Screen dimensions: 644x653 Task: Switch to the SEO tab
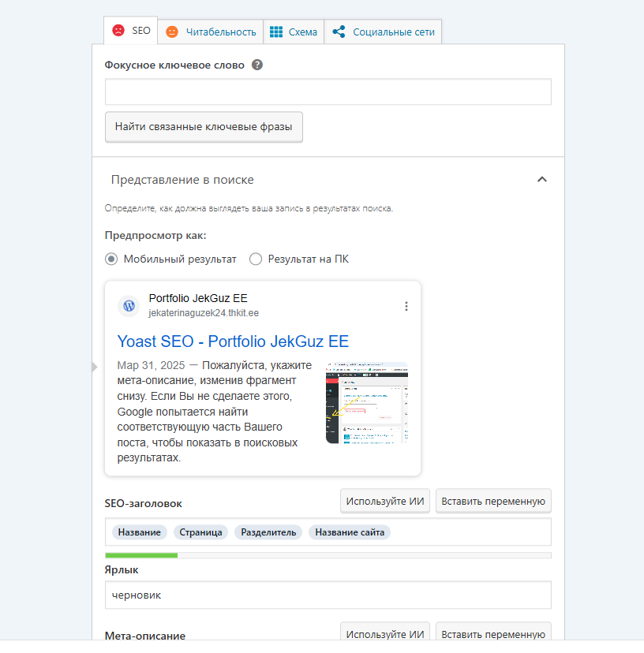[x=130, y=31]
